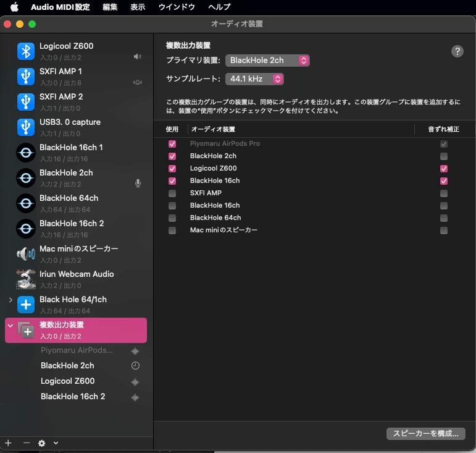Open the chevron menu next to the gear
This screenshot has height=453, width=476.
coord(56,443)
